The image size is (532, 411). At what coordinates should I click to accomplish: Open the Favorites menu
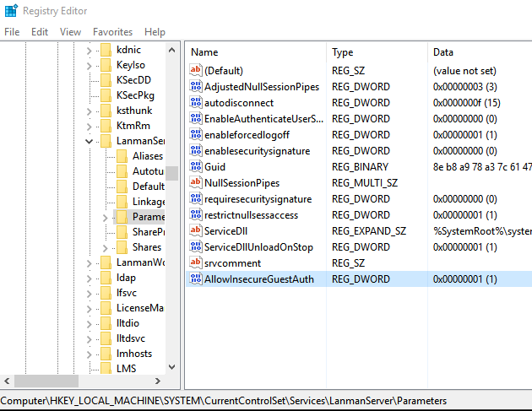click(x=112, y=32)
